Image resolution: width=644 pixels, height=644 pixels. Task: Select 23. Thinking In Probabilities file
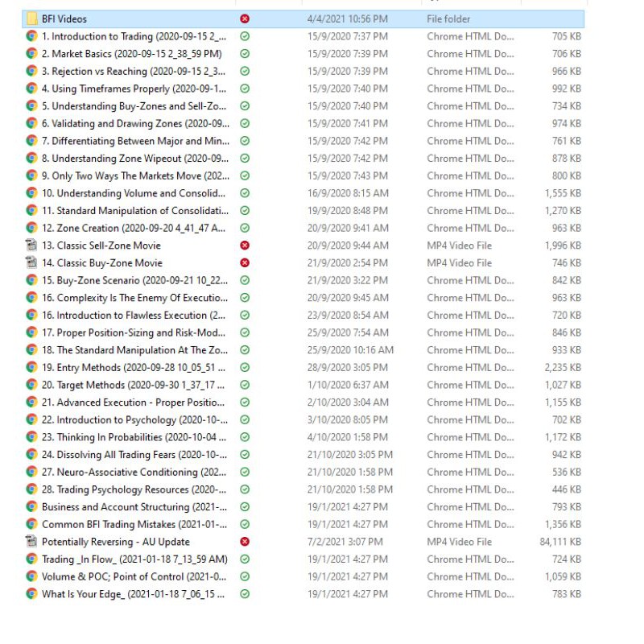click(134, 437)
